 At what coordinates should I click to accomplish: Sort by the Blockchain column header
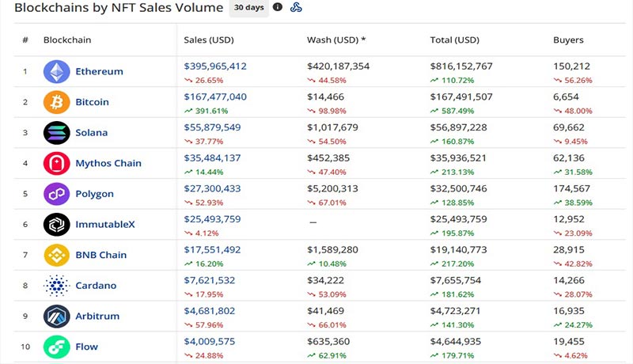click(67, 40)
